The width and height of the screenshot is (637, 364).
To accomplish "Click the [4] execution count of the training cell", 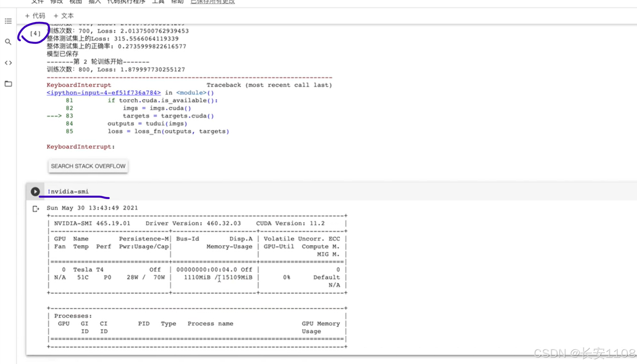I will click(x=35, y=33).
